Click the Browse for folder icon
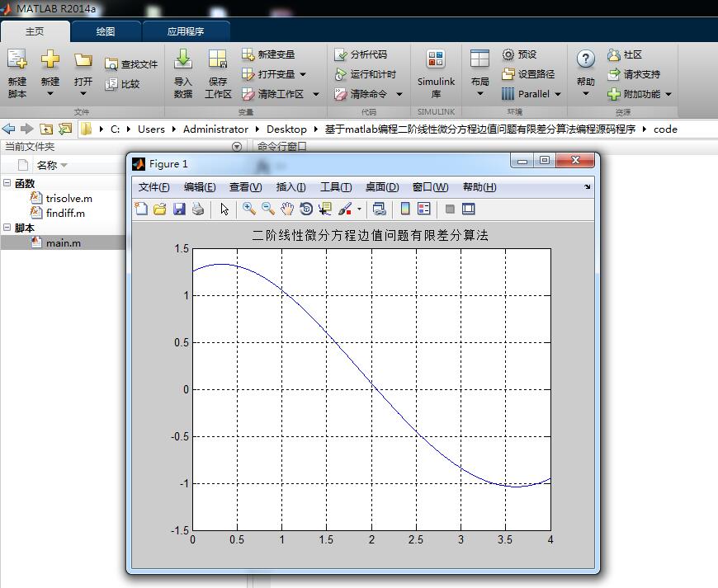Screen dimensions: 718x588 pos(65,129)
